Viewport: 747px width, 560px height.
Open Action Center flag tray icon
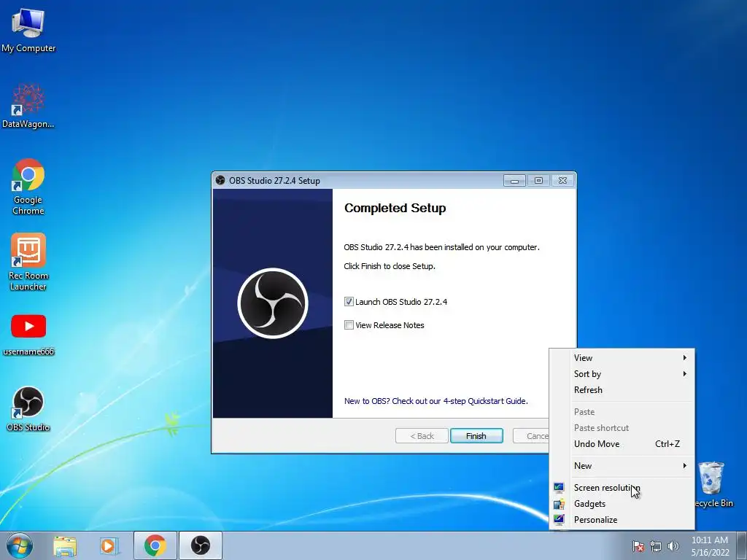[638, 546]
